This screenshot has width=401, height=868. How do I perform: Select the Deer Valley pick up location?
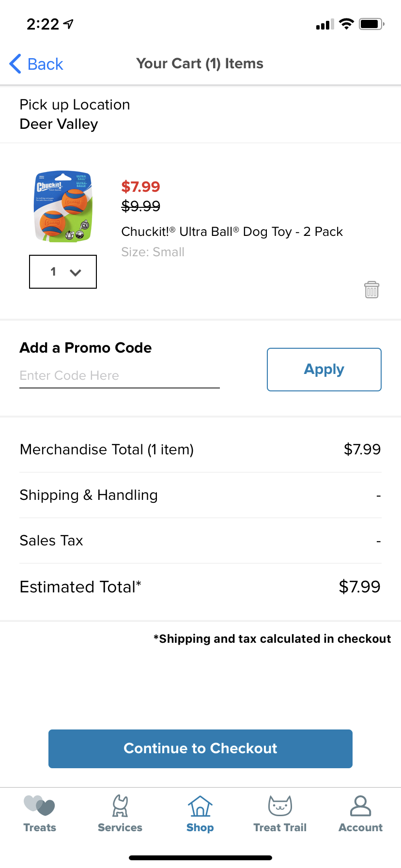(x=59, y=124)
